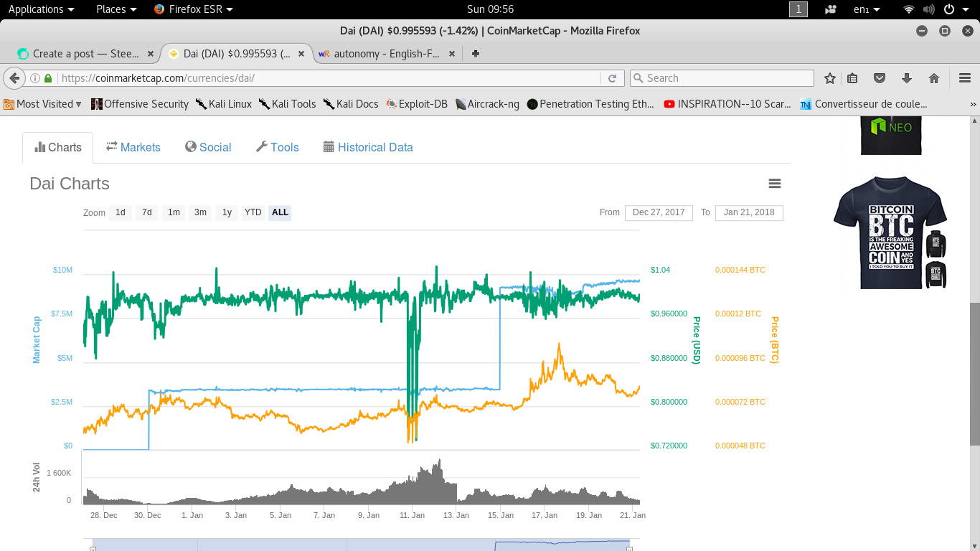Click the page vertical scrollbar thumb

pyautogui.click(x=974, y=373)
